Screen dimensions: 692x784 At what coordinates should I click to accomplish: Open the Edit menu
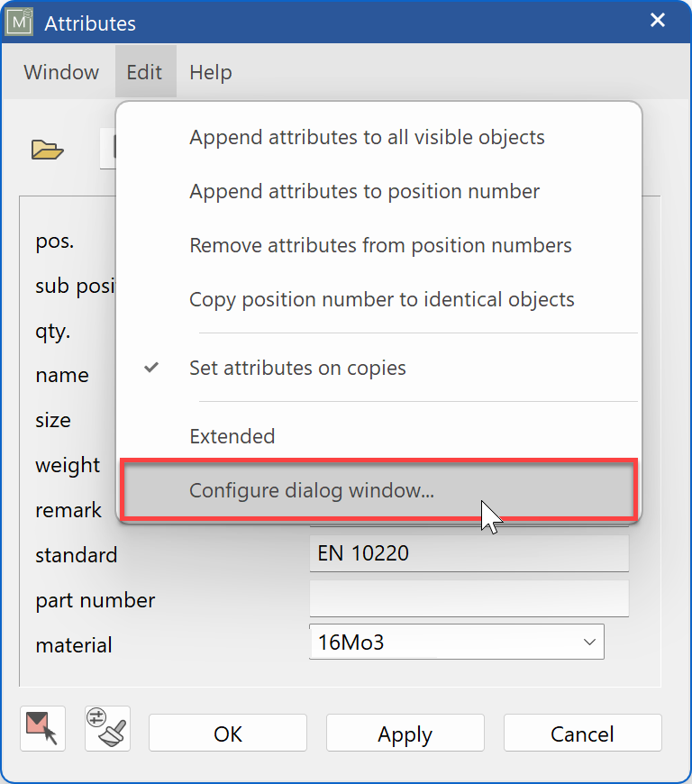coord(144,72)
